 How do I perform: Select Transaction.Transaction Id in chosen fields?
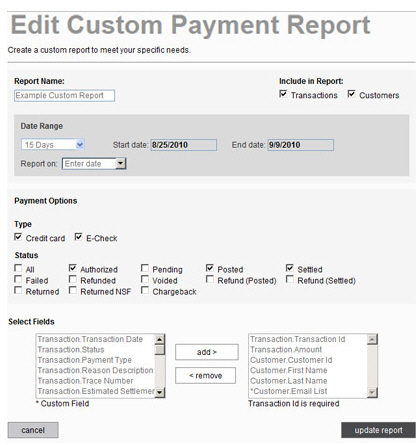(x=308, y=339)
